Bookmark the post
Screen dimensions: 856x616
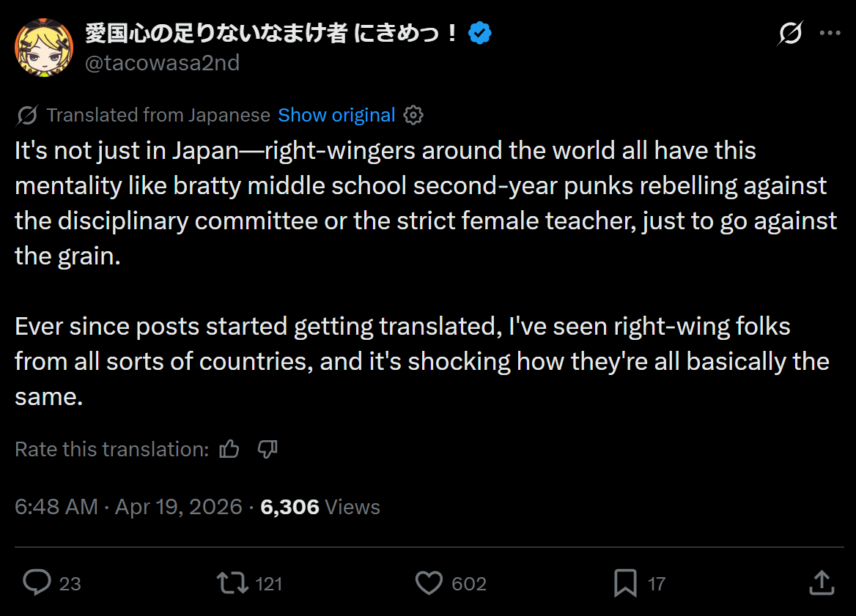[x=625, y=583]
